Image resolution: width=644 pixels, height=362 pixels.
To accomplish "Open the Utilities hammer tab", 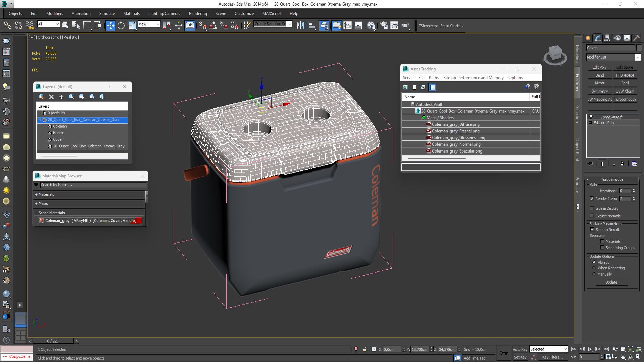I will click(636, 38).
